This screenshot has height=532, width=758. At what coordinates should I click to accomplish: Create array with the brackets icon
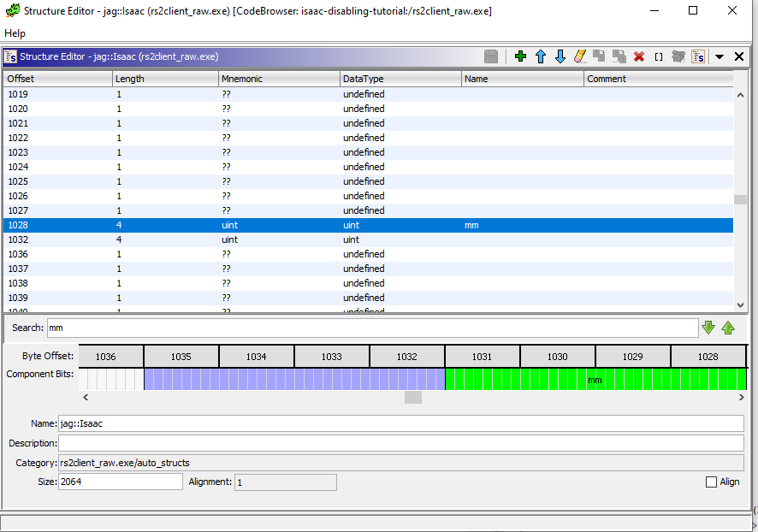[x=659, y=57]
